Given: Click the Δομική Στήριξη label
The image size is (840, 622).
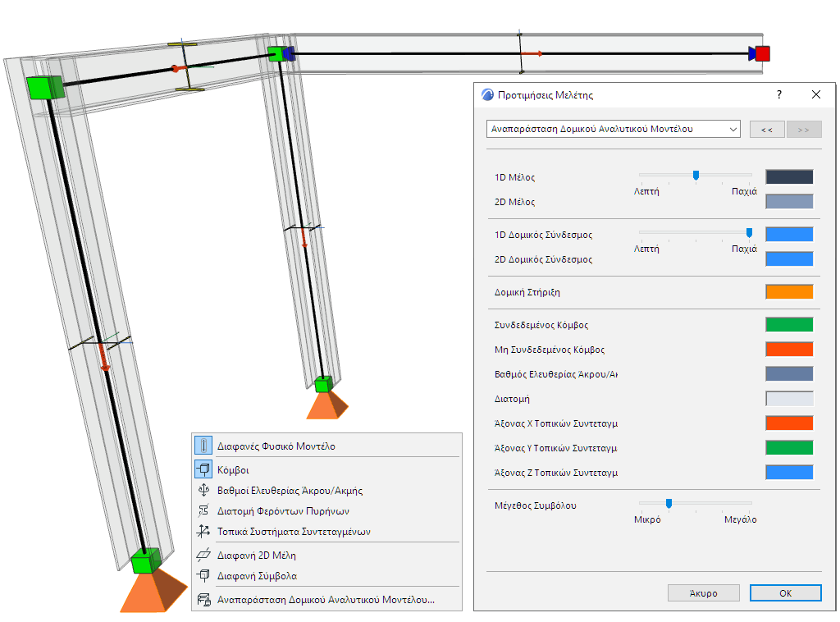Looking at the screenshot, I should click(x=527, y=292).
